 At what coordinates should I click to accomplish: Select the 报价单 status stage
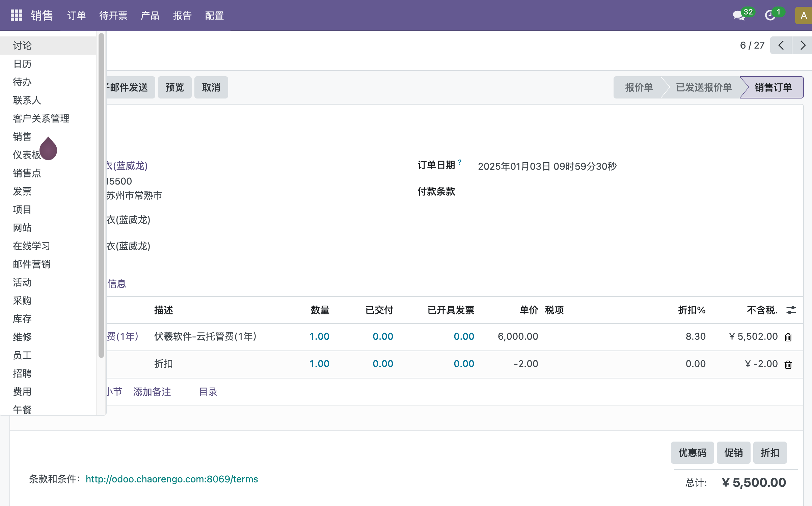coord(639,87)
